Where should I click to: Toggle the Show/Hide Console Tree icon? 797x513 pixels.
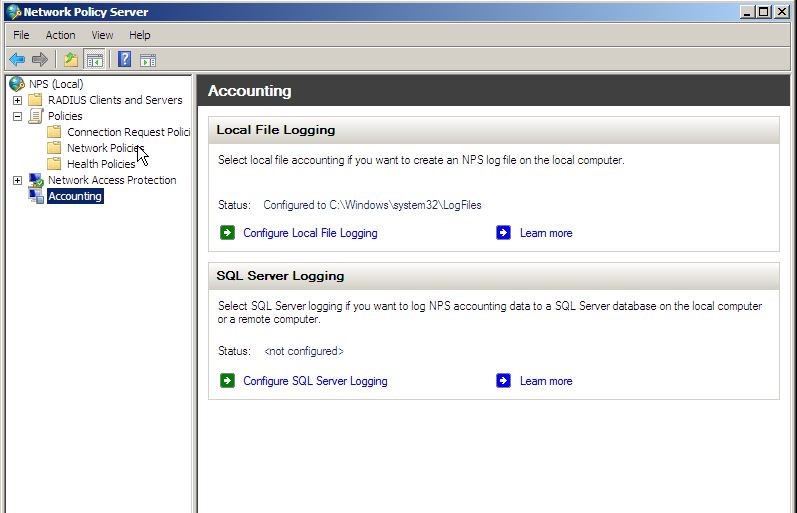tap(95, 59)
